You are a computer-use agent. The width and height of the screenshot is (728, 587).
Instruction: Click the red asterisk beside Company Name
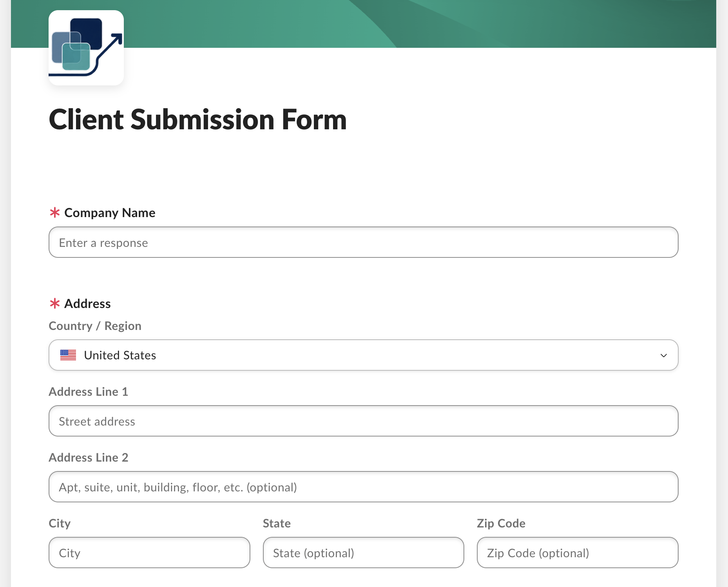[54, 212]
